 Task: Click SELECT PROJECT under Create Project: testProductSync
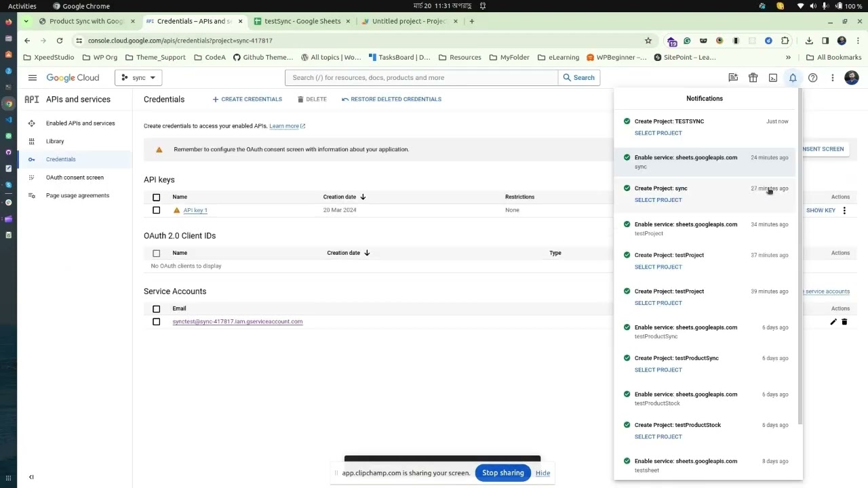click(658, 370)
